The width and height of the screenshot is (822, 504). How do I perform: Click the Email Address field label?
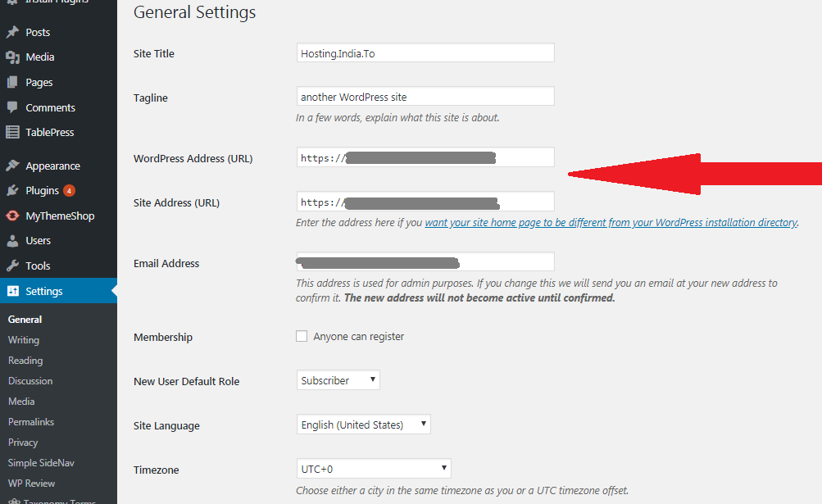coord(166,263)
